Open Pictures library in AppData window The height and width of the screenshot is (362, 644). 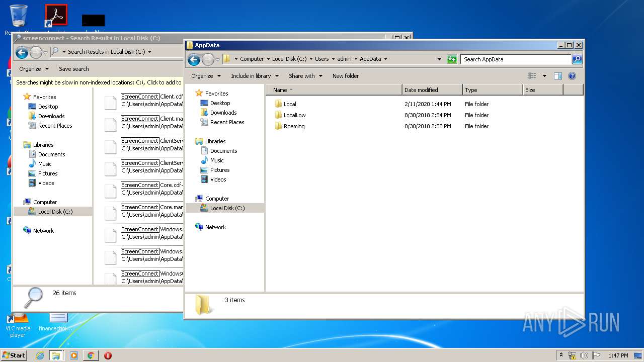pos(220,170)
